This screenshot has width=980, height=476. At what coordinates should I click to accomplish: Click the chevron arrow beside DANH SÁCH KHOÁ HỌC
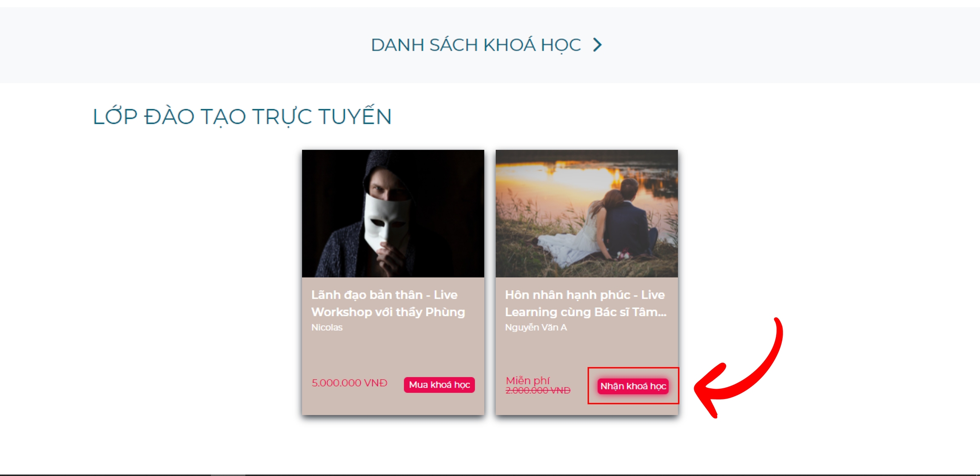click(597, 45)
